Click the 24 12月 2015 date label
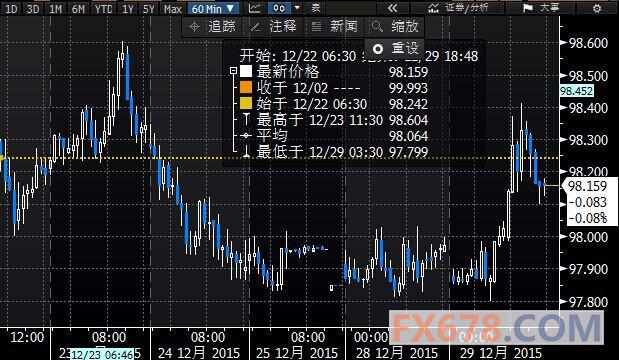The height and width of the screenshot is (360, 619). tap(199, 352)
